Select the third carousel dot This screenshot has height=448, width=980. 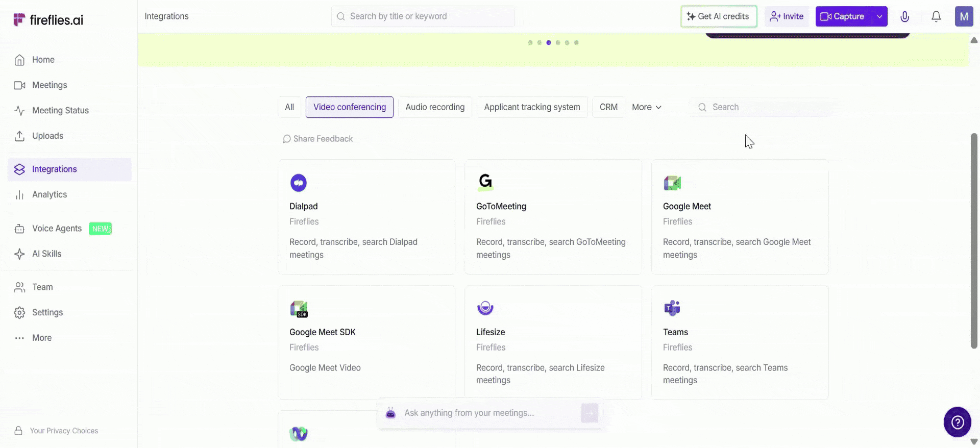click(x=549, y=43)
